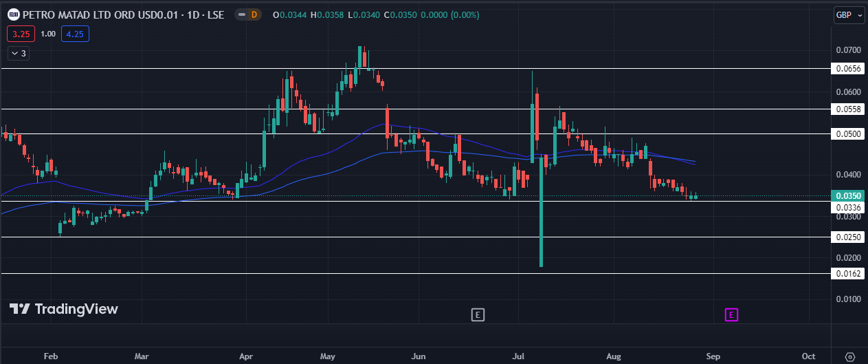Open chart settings hexagon icon

(x=850, y=356)
